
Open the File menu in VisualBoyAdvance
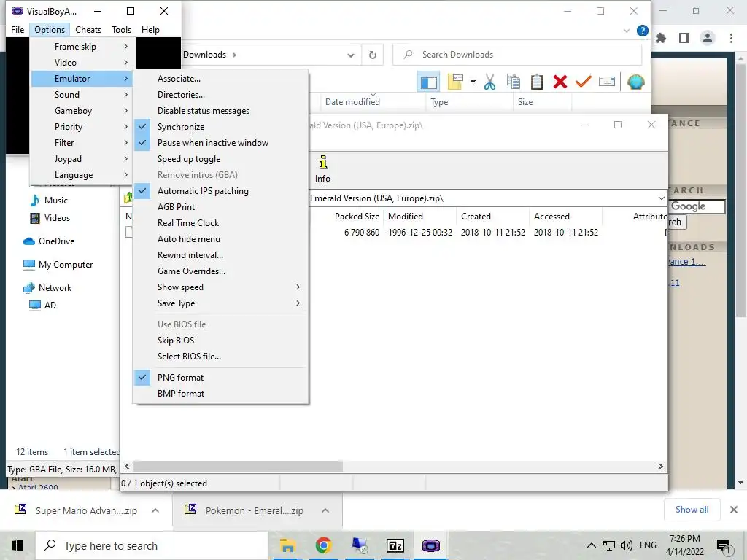[18, 29]
